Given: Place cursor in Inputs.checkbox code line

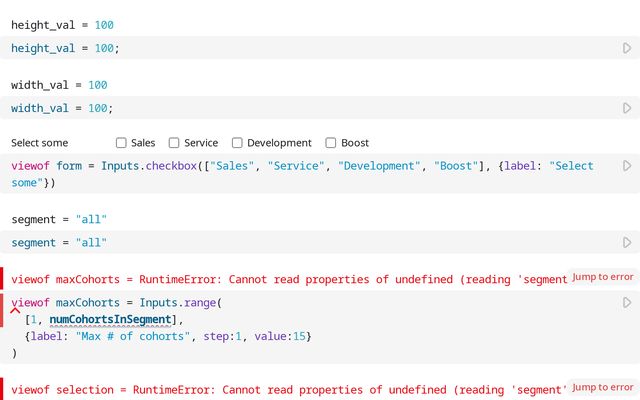Looking at the screenshot, I should click(300, 166).
